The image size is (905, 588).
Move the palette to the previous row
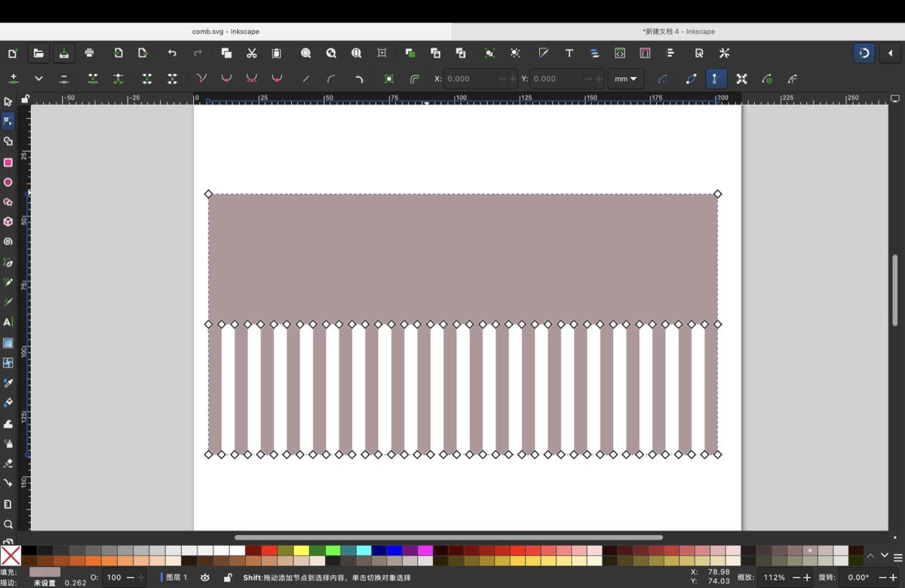point(870,556)
